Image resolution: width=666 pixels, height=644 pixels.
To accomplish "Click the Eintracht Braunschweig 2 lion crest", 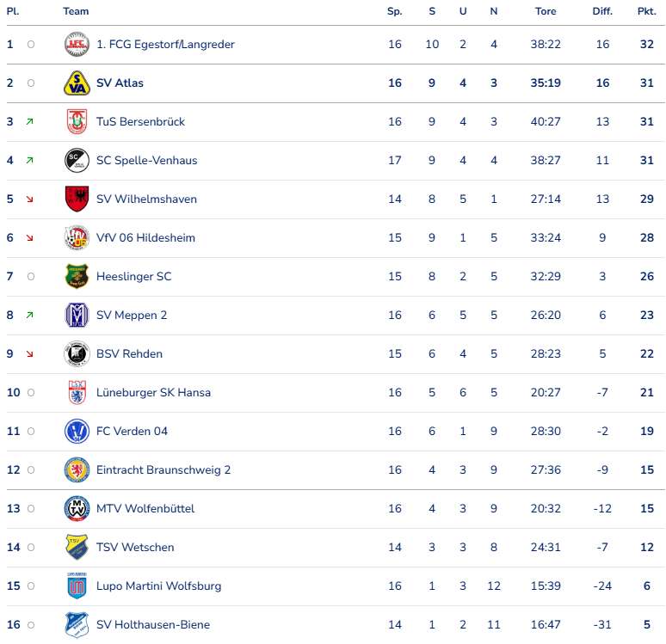I will [77, 470].
